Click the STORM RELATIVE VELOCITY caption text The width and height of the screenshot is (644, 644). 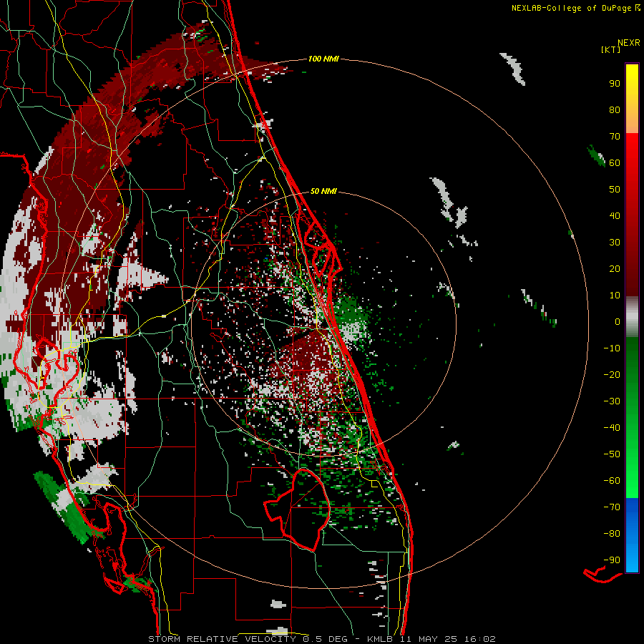224,639
